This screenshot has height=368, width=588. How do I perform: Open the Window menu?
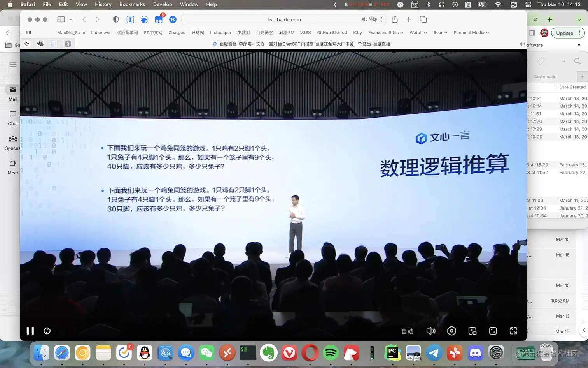point(189,4)
